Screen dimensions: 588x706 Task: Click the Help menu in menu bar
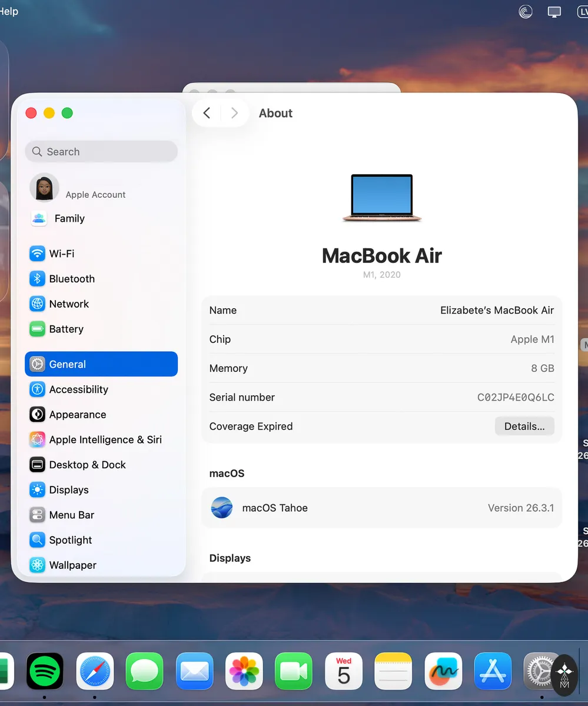[9, 11]
